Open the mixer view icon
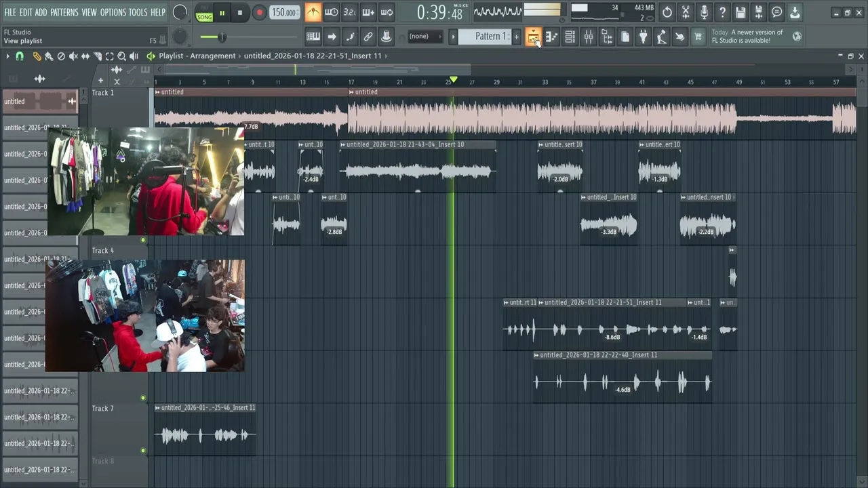 click(x=588, y=37)
